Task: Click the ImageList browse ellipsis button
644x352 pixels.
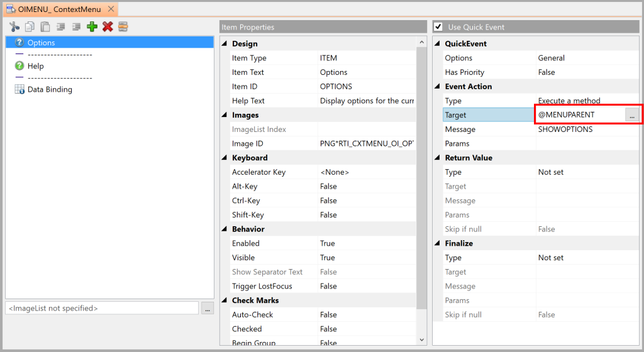Action: coord(208,308)
